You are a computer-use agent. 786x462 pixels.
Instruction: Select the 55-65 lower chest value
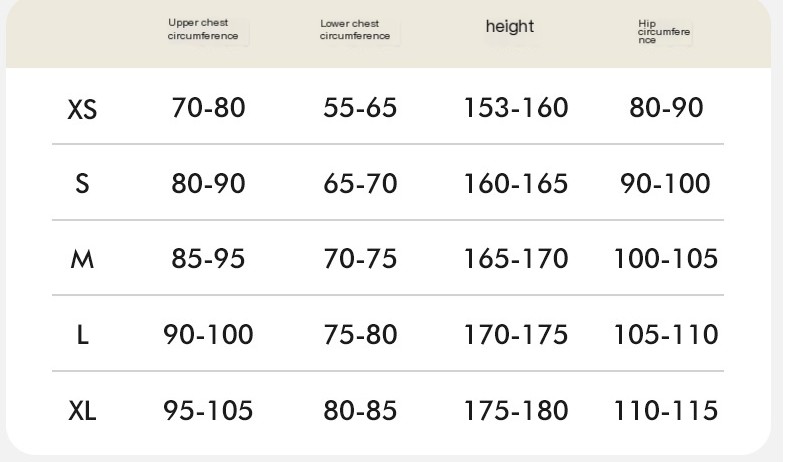[x=360, y=108]
